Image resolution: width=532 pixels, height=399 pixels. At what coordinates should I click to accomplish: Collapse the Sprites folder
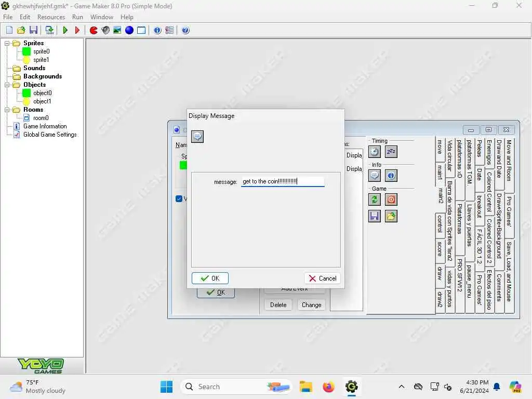7,44
